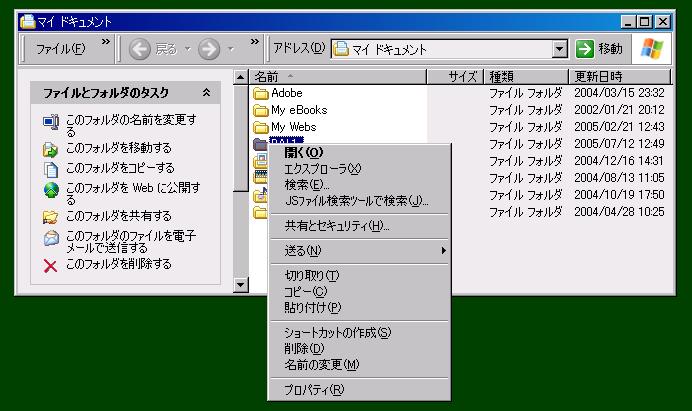The width and height of the screenshot is (692, 411).
Task: Click the copy folder task icon
Action: pyautogui.click(x=51, y=169)
